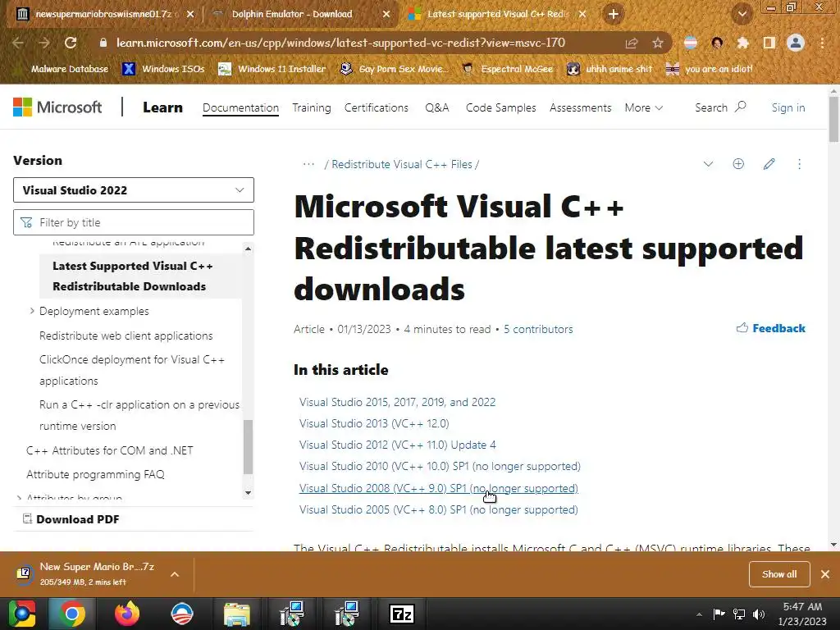Click the Feedback button
Image resolution: width=840 pixels, height=630 pixels.
tap(770, 328)
